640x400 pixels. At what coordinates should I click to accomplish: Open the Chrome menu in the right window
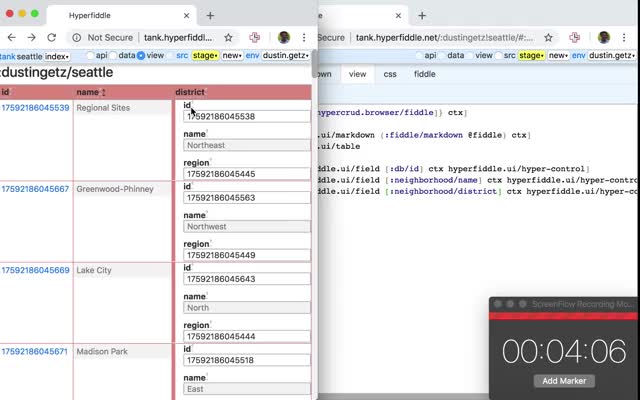pyautogui.click(x=626, y=37)
